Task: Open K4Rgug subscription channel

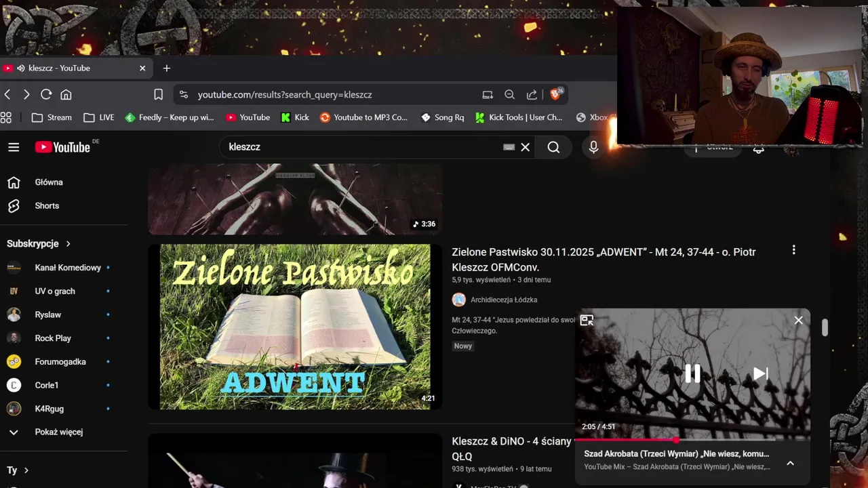Action: 64,409
